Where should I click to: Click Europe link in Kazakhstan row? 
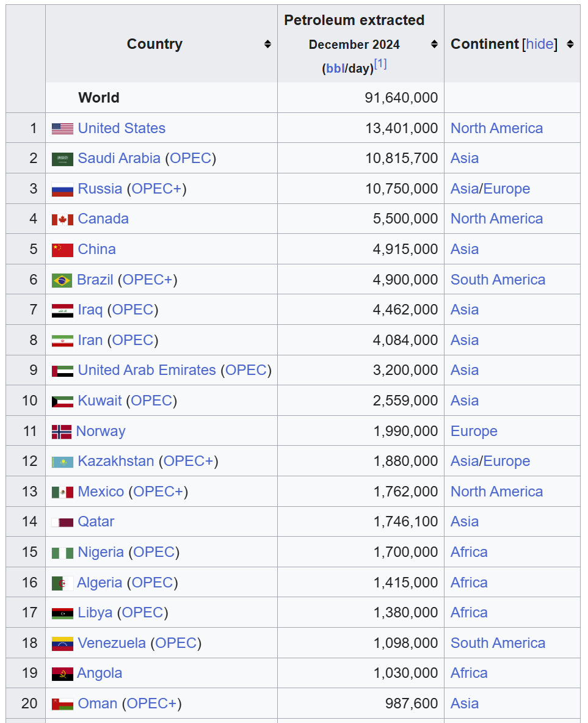coord(507,461)
